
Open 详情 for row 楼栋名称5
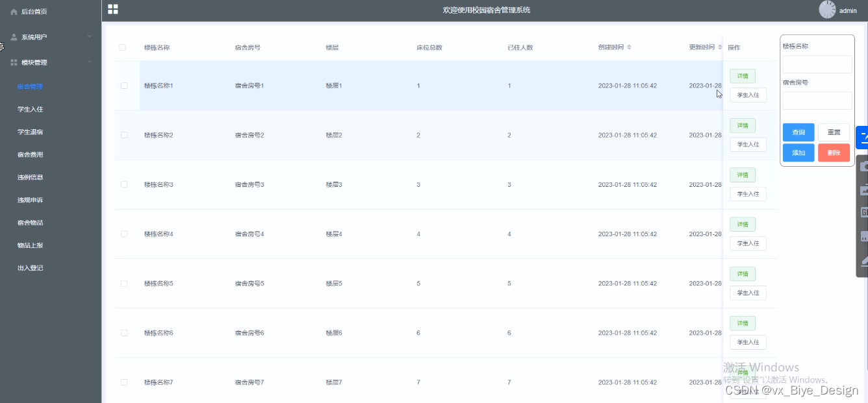point(743,274)
